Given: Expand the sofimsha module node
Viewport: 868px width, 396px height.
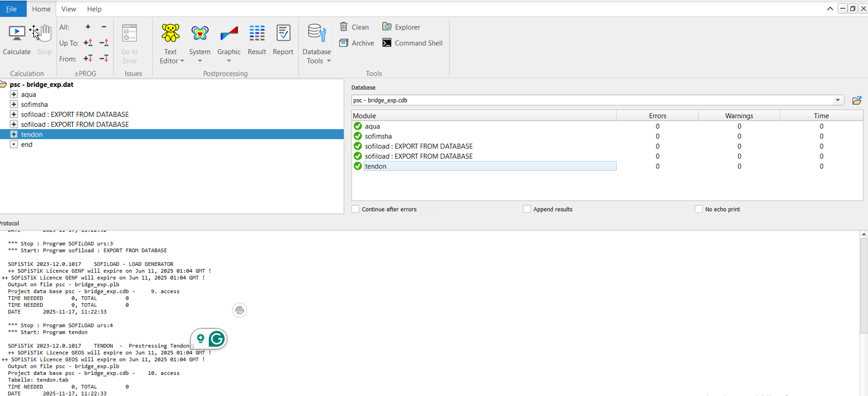Looking at the screenshot, I should tap(14, 105).
